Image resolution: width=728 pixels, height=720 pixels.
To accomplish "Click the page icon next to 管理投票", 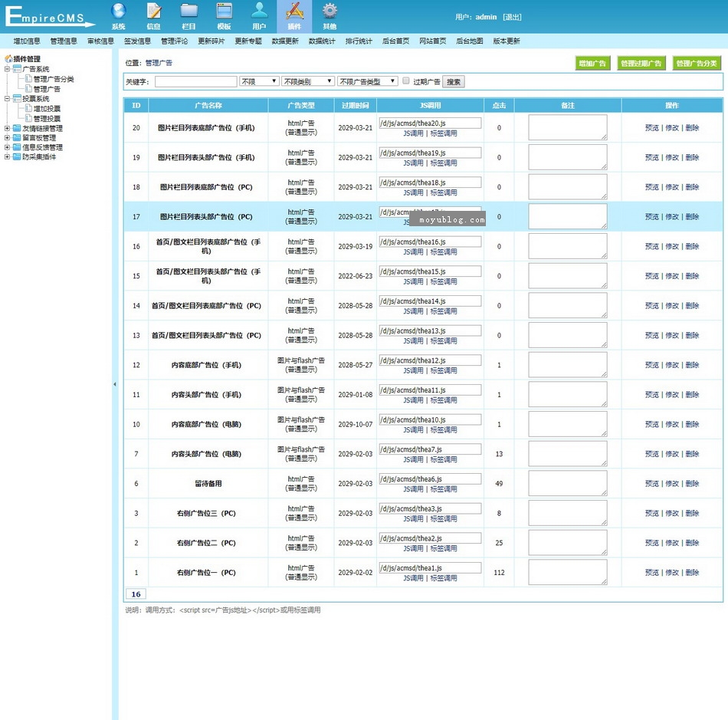I will coord(28,118).
